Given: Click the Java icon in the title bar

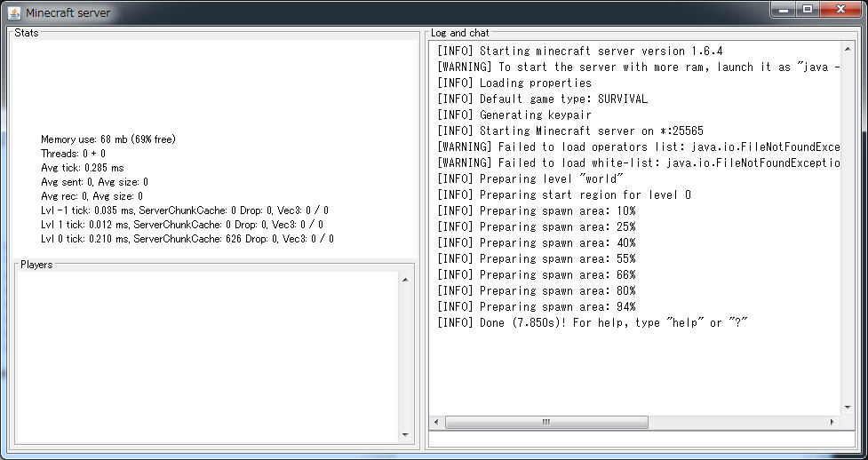Looking at the screenshot, I should (x=14, y=12).
